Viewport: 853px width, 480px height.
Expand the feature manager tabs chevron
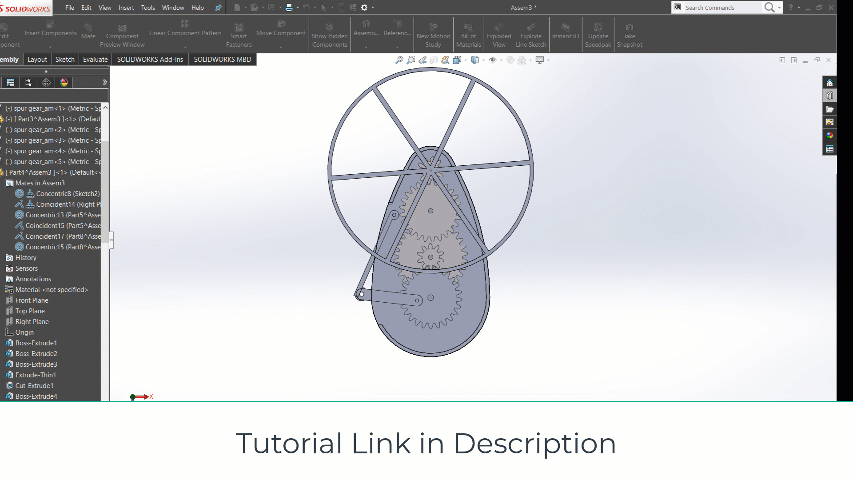pyautogui.click(x=104, y=83)
